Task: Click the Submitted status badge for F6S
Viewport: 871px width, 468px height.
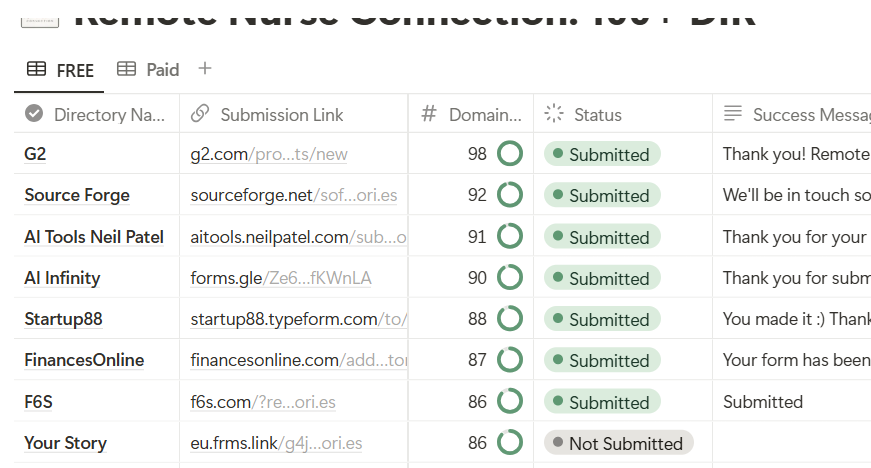Action: coord(602,402)
